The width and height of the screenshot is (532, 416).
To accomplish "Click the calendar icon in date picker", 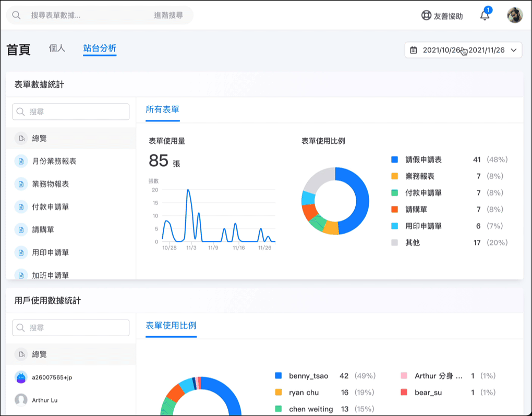I will click(414, 50).
